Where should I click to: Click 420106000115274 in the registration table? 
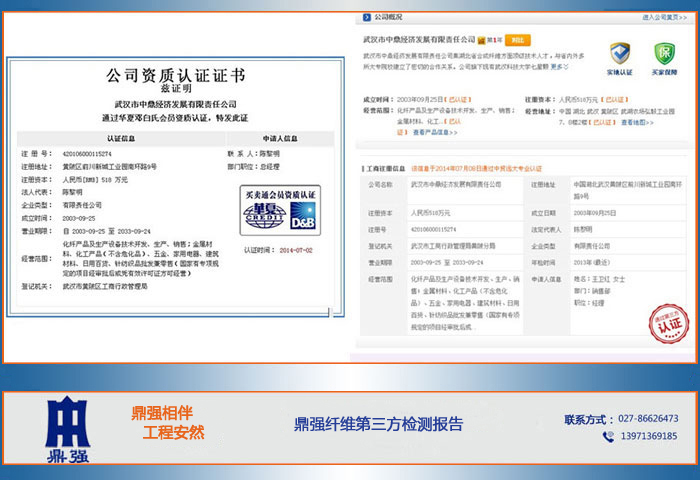(x=433, y=230)
